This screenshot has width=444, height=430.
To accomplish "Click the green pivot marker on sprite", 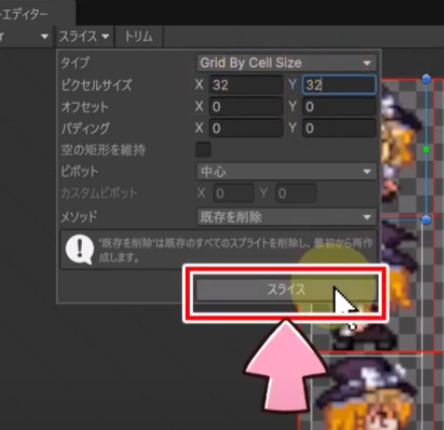I will click(x=426, y=150).
